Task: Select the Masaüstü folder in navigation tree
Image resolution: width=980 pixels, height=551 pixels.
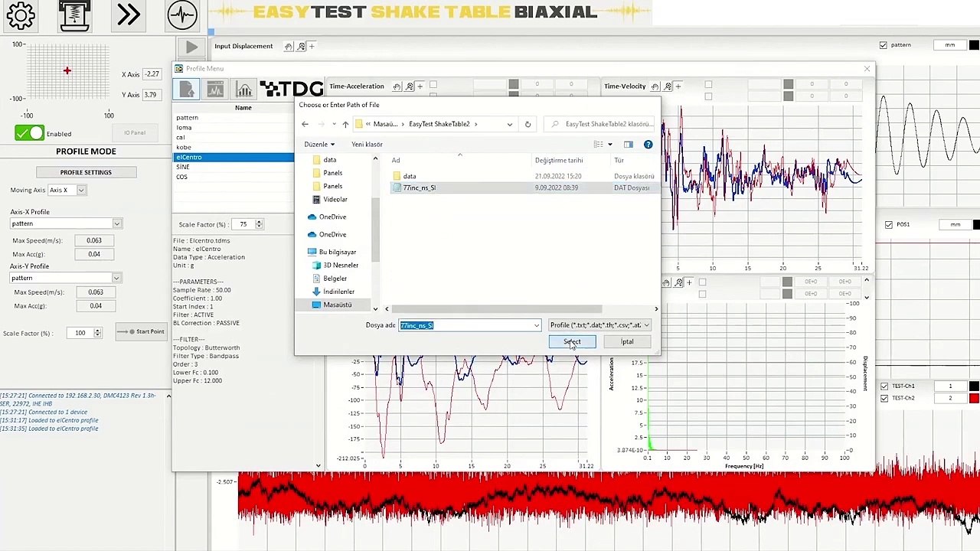Action: (337, 305)
